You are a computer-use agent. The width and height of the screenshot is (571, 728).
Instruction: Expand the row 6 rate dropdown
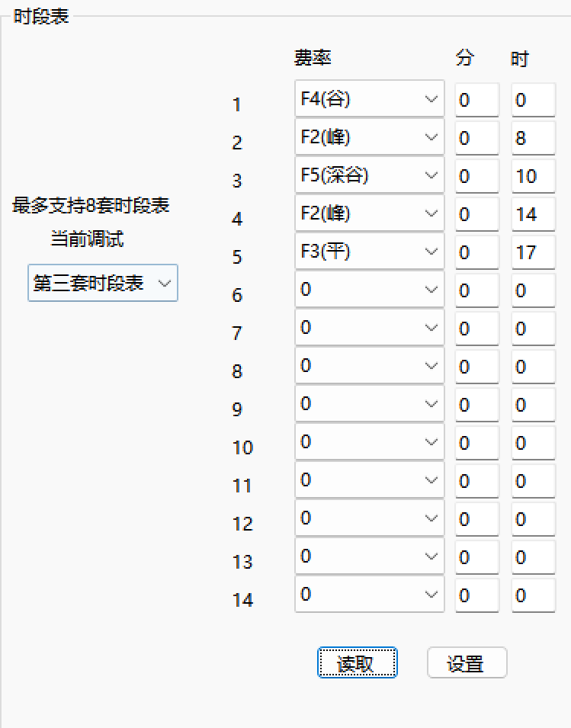pyautogui.click(x=369, y=290)
